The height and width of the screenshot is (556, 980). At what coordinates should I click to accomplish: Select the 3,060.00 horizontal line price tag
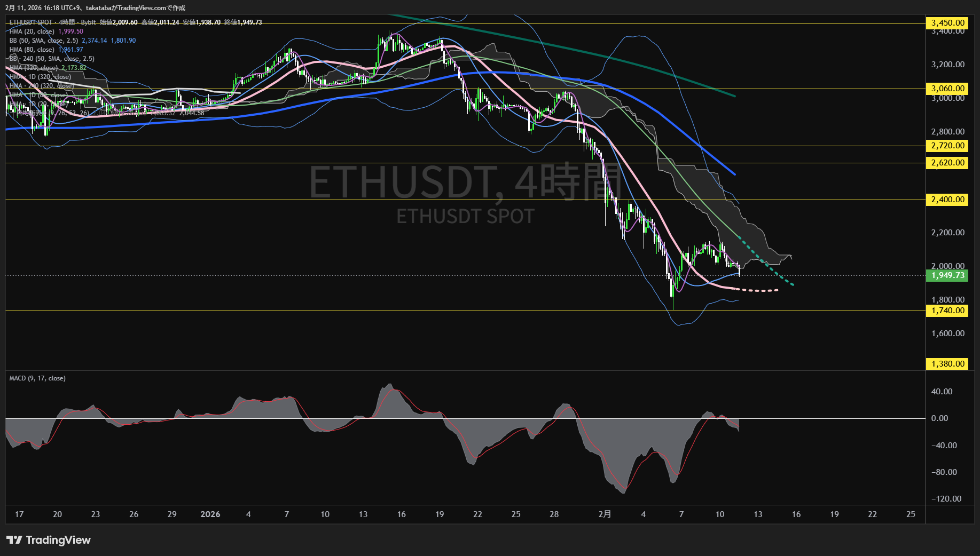pos(947,89)
